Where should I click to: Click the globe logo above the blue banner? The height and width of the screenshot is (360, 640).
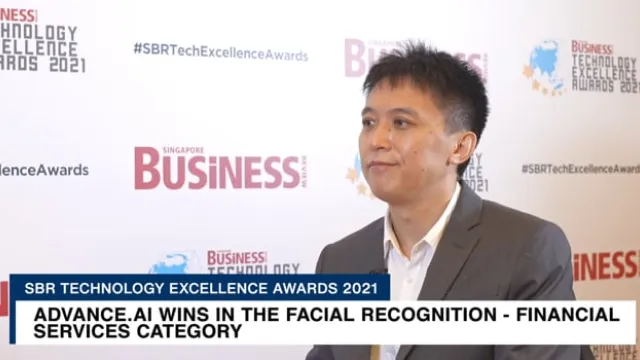pyautogui.click(x=171, y=263)
